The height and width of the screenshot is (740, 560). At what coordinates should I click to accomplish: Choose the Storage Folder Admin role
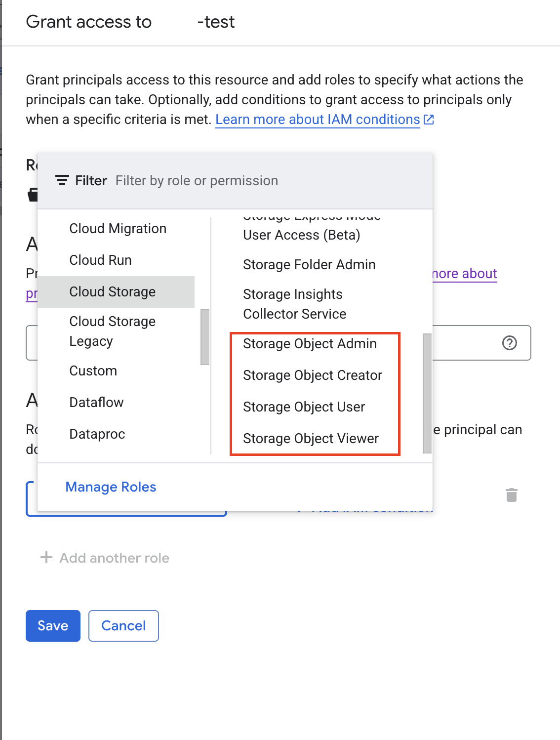point(309,265)
